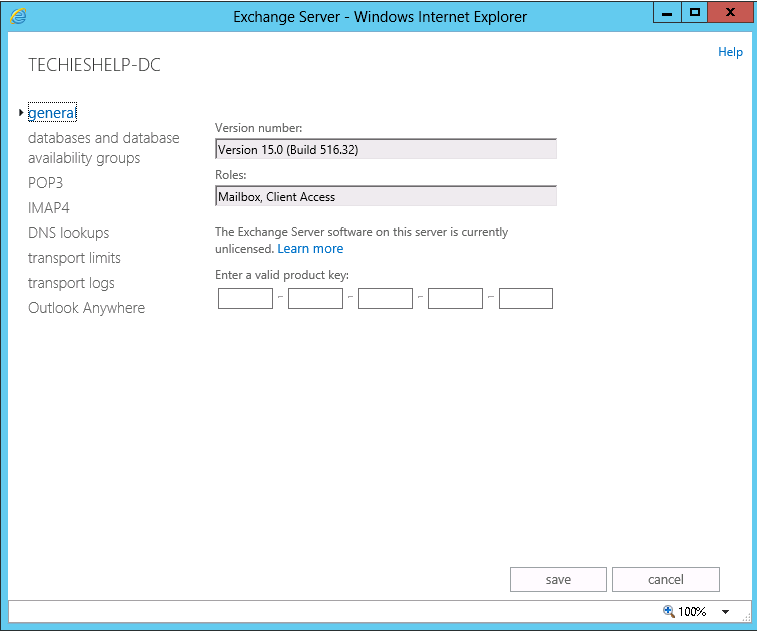Select the general tab

52,112
